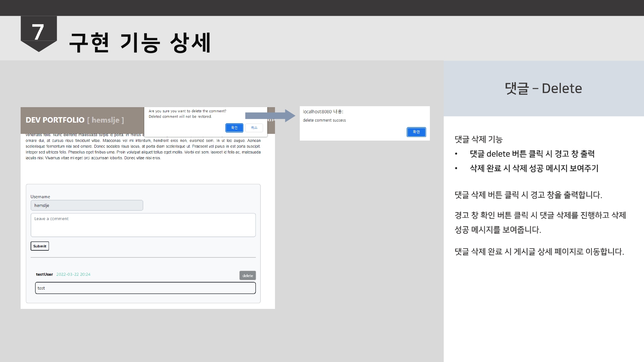This screenshot has height=362, width=644.
Task: Click the 확인 button in the delete confirmation dialog
Action: click(234, 128)
